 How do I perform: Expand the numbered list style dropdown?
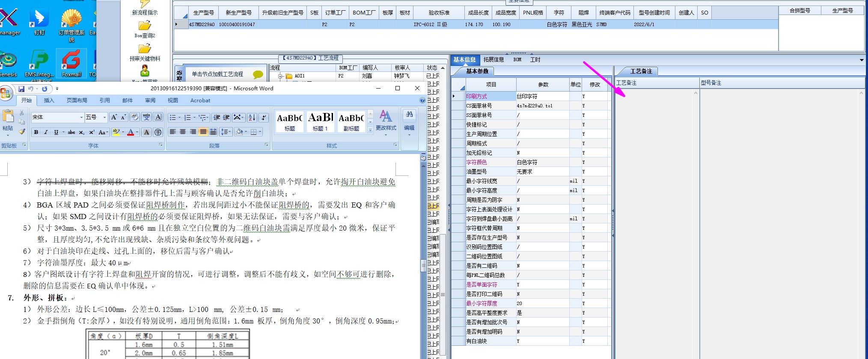point(194,117)
